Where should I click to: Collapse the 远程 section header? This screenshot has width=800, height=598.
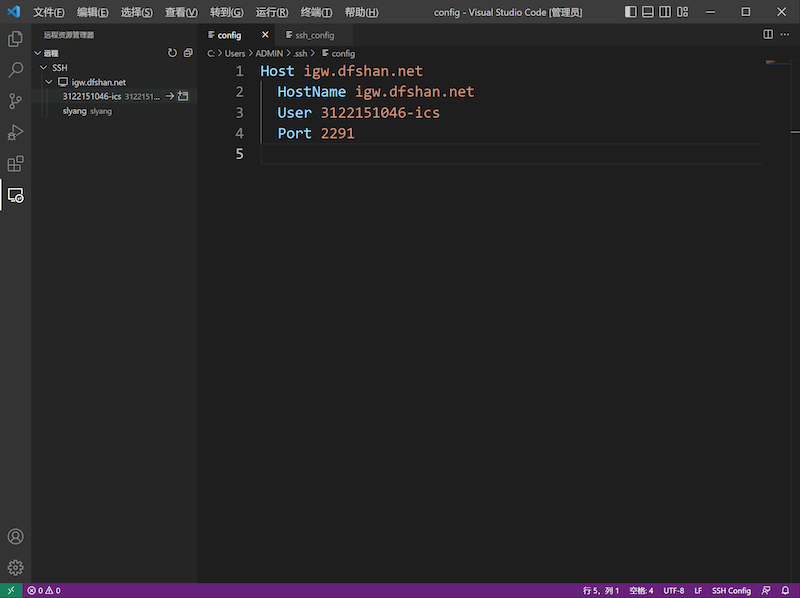(x=38, y=53)
